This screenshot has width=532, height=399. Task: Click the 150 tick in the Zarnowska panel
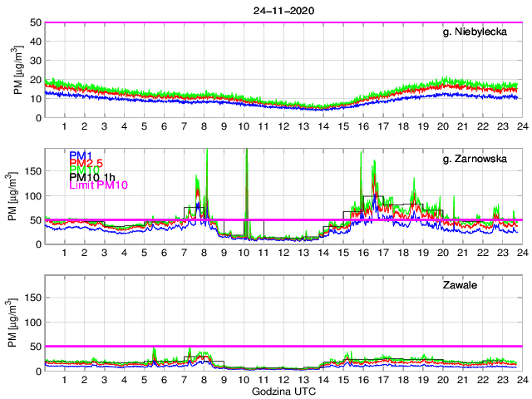31,172
